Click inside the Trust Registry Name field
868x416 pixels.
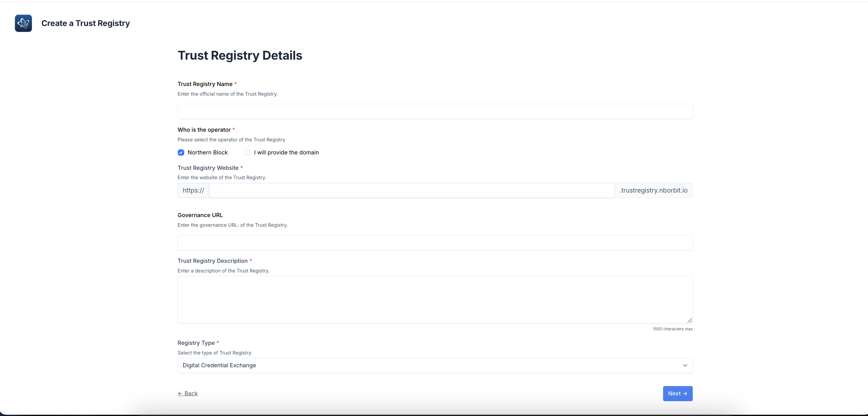pyautogui.click(x=435, y=112)
